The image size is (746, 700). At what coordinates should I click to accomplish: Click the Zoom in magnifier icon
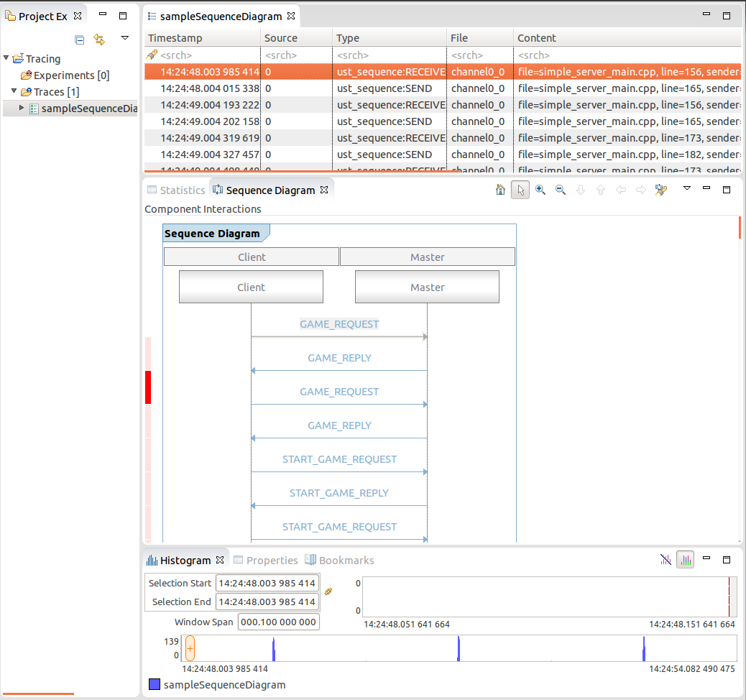pyautogui.click(x=540, y=190)
